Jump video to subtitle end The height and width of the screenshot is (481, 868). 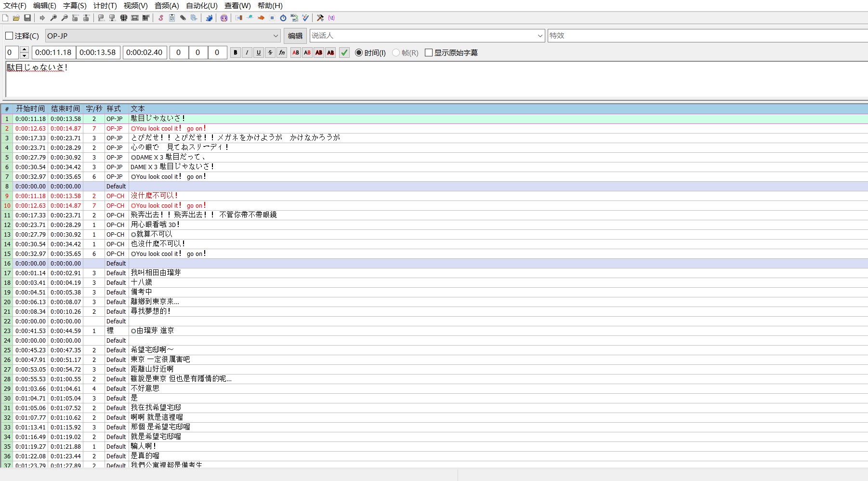[86, 18]
